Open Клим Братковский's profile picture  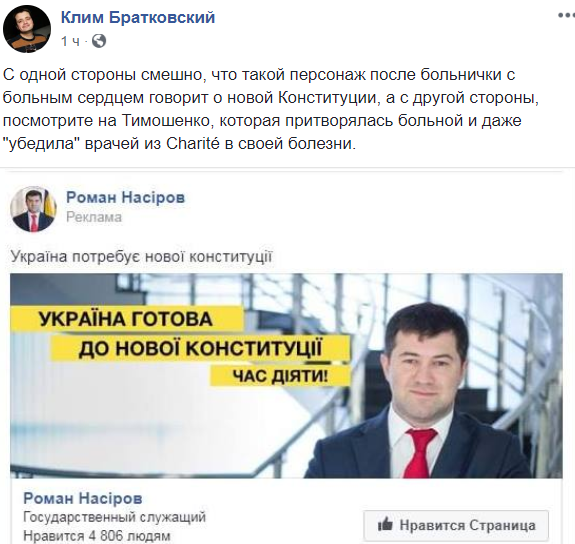point(27,29)
